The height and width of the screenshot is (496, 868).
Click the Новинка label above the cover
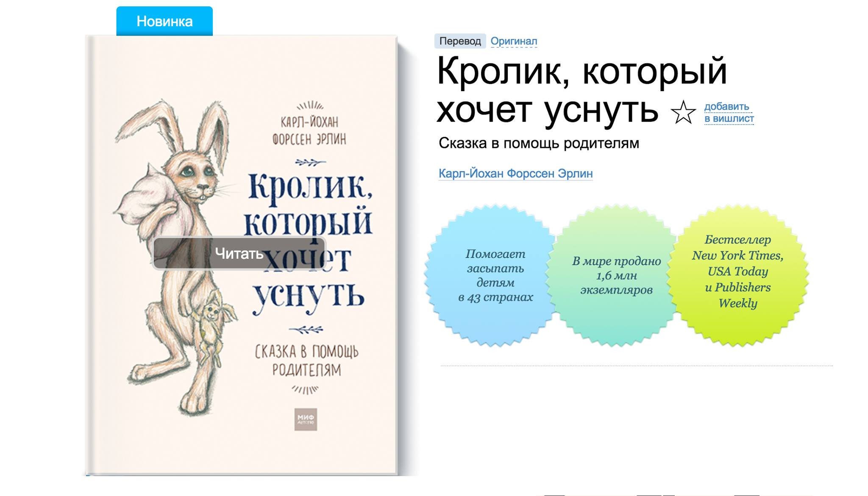click(x=164, y=21)
